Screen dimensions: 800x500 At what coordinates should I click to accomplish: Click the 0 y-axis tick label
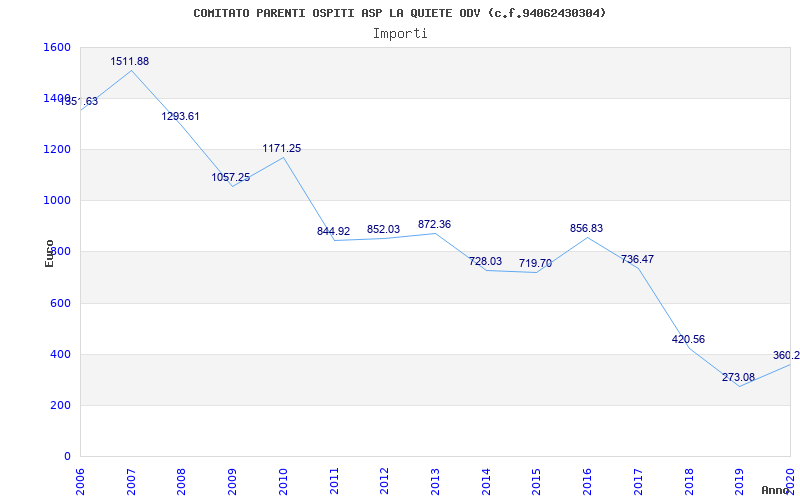point(67,457)
